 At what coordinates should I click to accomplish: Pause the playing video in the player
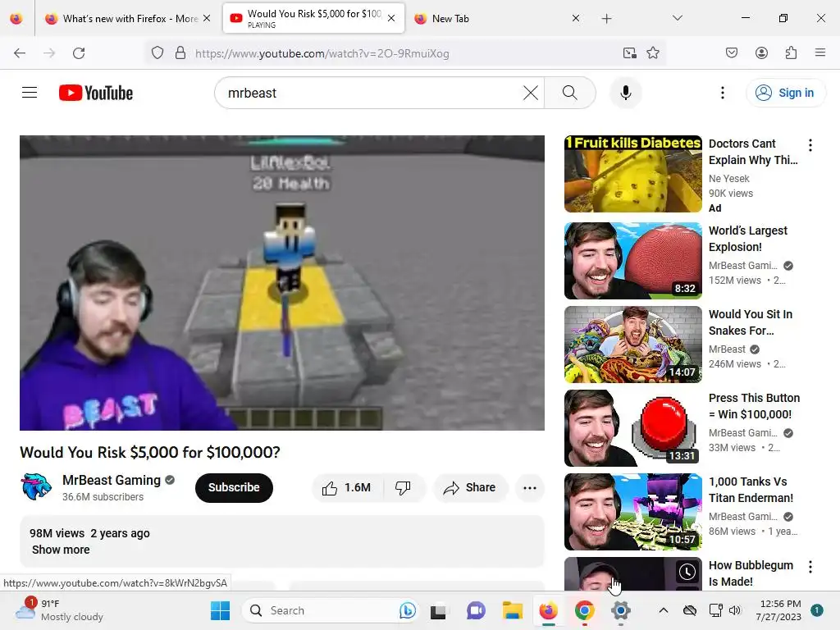point(282,283)
